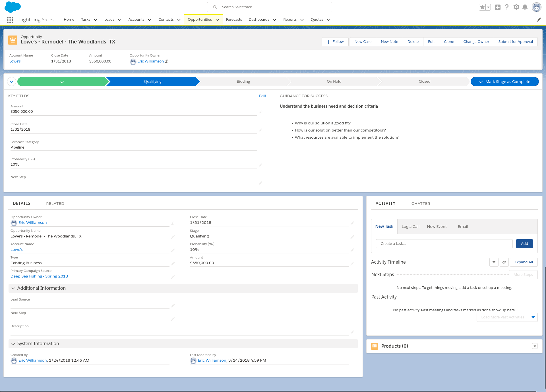
Task: Click the Salesforce cloud logo
Action: (x=13, y=7)
